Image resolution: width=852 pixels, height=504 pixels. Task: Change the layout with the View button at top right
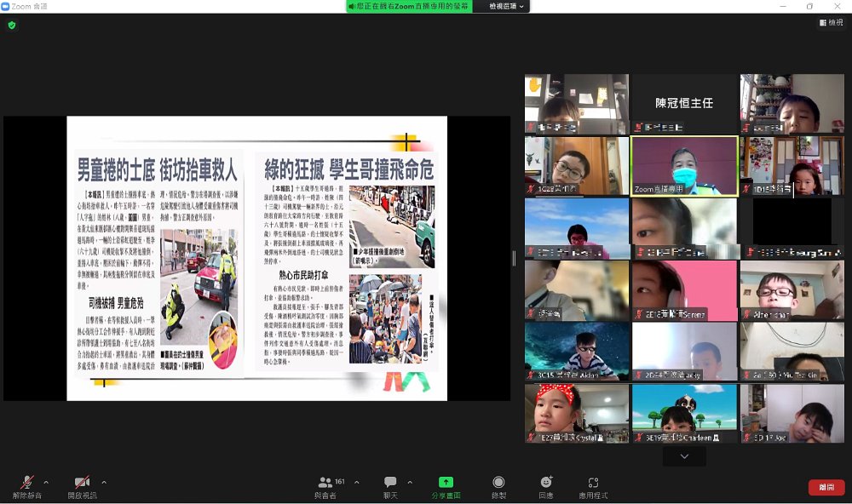tap(831, 23)
